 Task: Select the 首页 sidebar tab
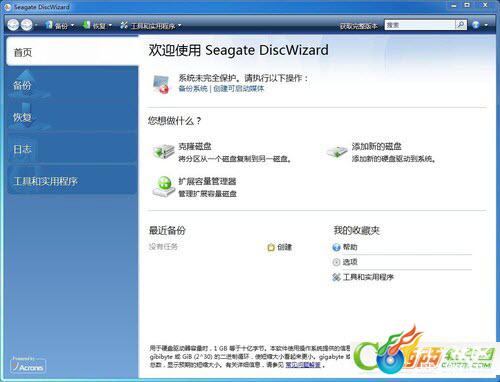click(72, 51)
